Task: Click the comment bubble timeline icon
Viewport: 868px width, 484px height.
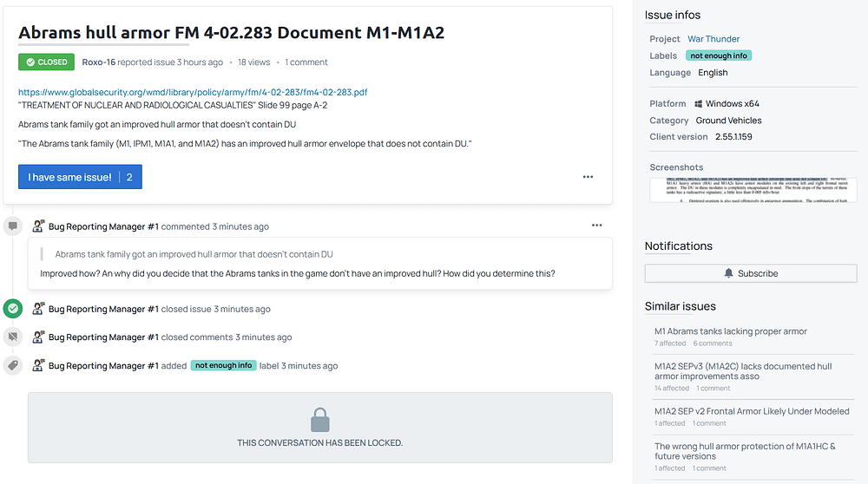Action: coord(13,226)
